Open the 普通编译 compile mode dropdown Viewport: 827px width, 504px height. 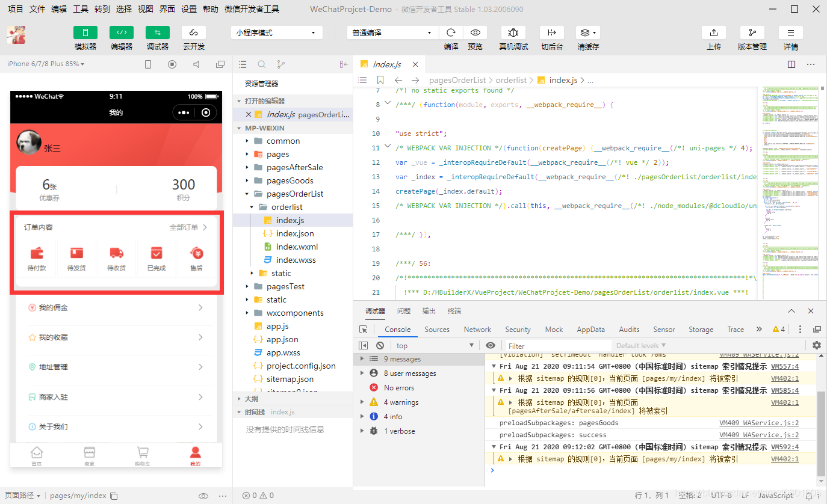pyautogui.click(x=392, y=32)
